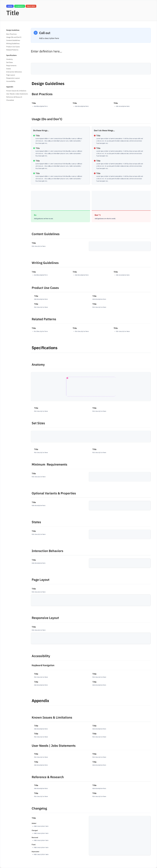Jump to Anatomy from the sidebar
This screenshot has width=157, height=868.
point(9,59)
